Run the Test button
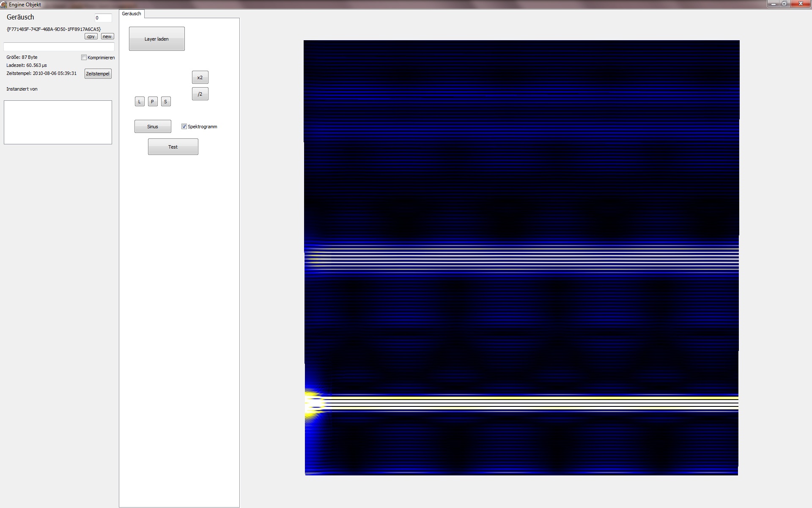This screenshot has height=508, width=812. 173,147
